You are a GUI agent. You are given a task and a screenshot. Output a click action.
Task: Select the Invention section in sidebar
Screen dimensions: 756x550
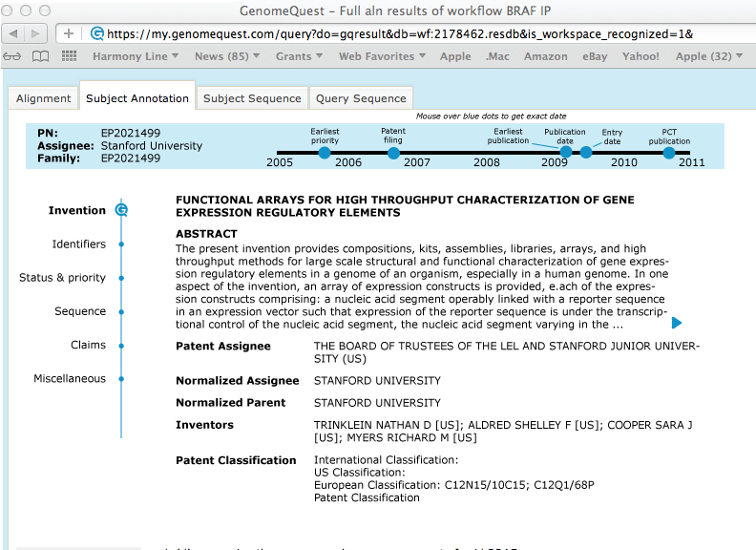(x=76, y=210)
